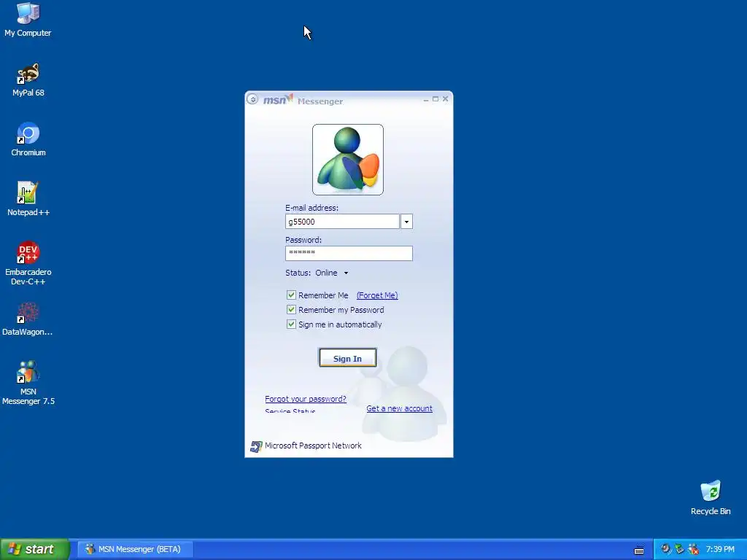Click the 7:39 PM taskbar clock
Viewport: 747px width, 560px height.
[720, 549]
